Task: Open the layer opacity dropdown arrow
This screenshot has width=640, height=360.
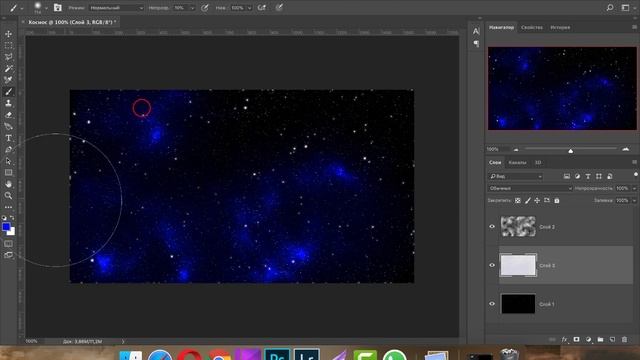Action: 634,188
